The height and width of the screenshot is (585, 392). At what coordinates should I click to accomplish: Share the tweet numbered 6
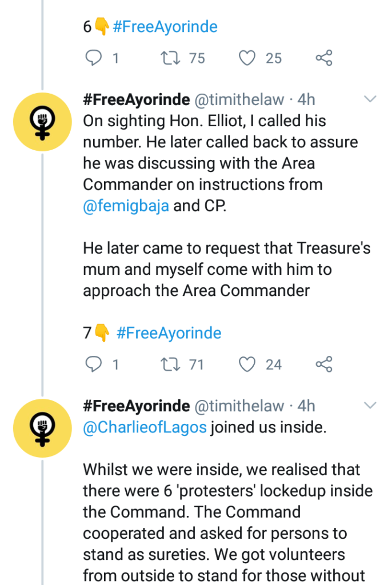323,58
